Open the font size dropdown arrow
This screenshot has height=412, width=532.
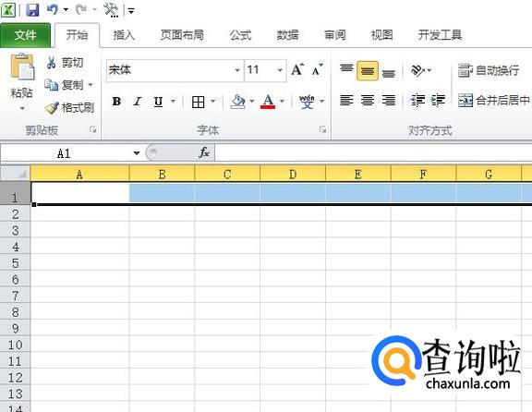click(280, 70)
